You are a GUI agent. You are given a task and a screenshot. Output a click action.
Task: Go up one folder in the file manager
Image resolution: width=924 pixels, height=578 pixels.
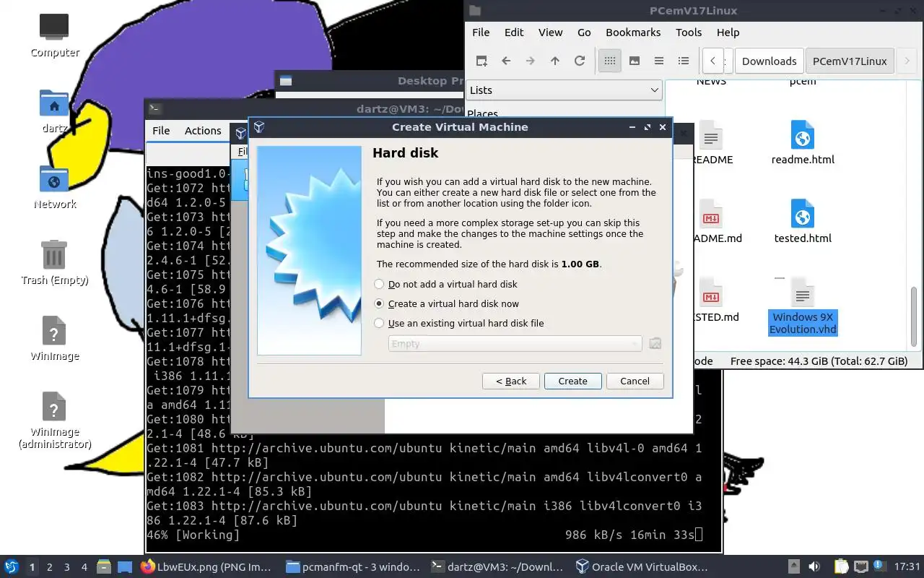[555, 61]
